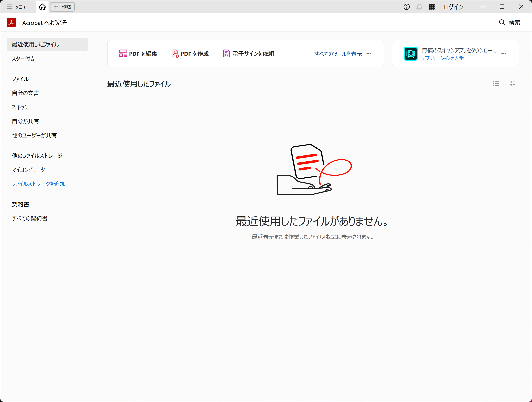Open the help question mark icon
532x402 pixels.
click(x=406, y=7)
